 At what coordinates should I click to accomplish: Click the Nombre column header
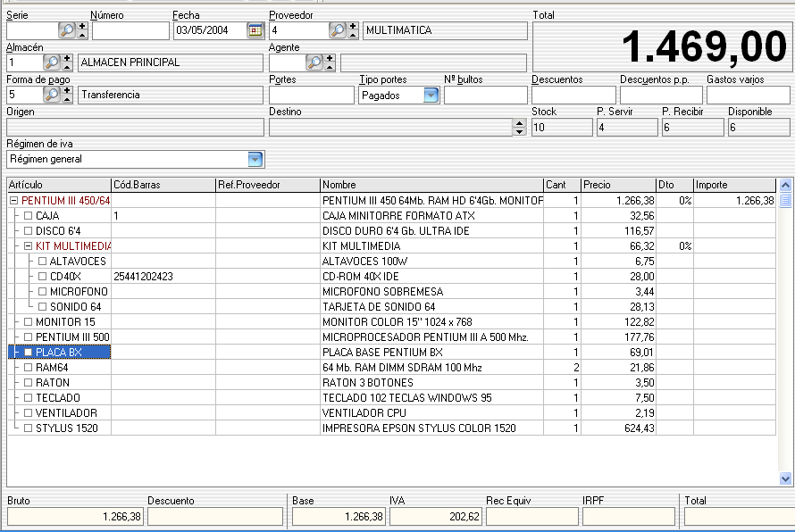(x=431, y=185)
